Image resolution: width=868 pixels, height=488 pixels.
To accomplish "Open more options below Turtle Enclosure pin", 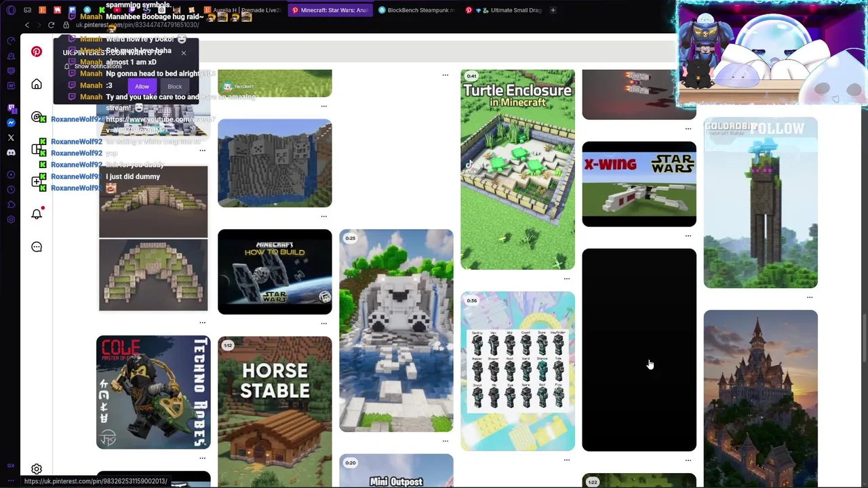I will coord(567,278).
